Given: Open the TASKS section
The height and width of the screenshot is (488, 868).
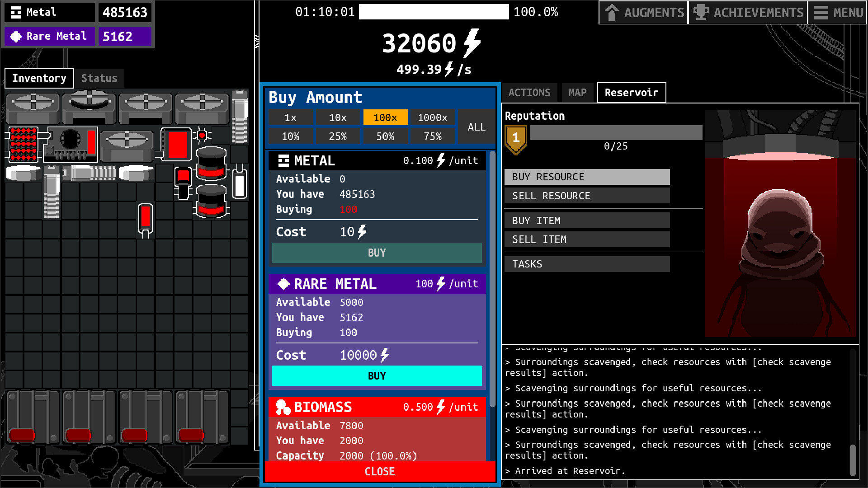Looking at the screenshot, I should (587, 264).
